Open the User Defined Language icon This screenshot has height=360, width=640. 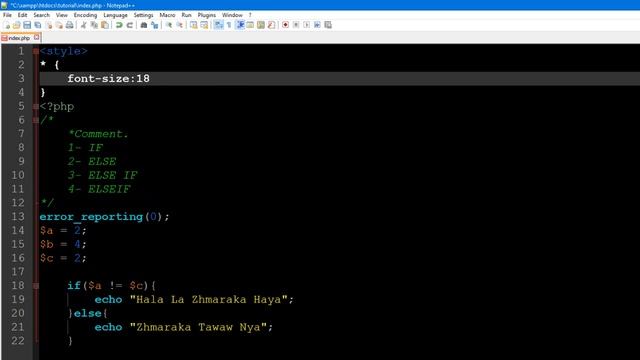click(250, 25)
